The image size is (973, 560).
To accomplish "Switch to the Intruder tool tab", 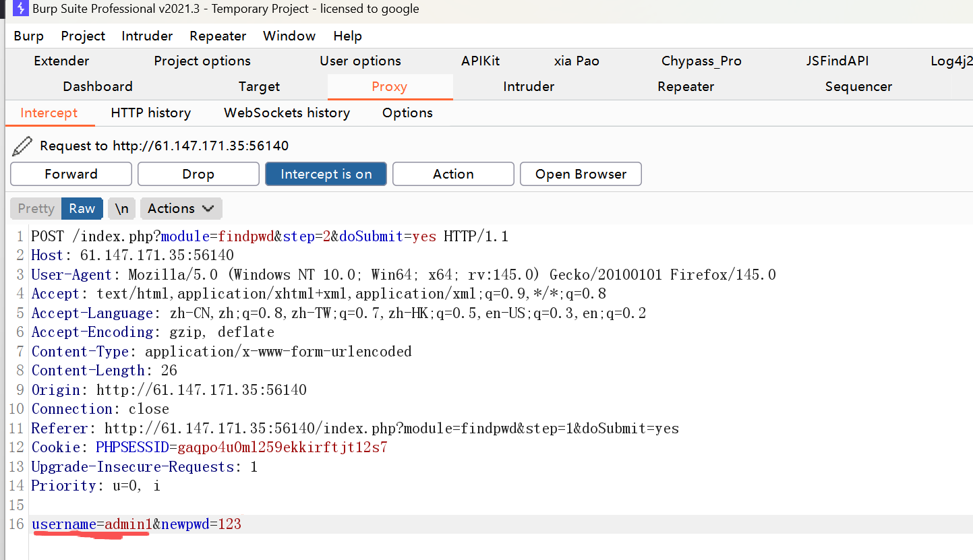I will [529, 87].
